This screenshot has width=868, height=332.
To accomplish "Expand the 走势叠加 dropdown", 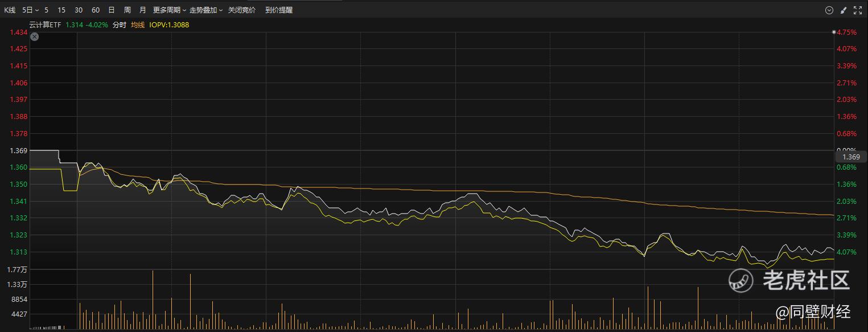I will [206, 10].
